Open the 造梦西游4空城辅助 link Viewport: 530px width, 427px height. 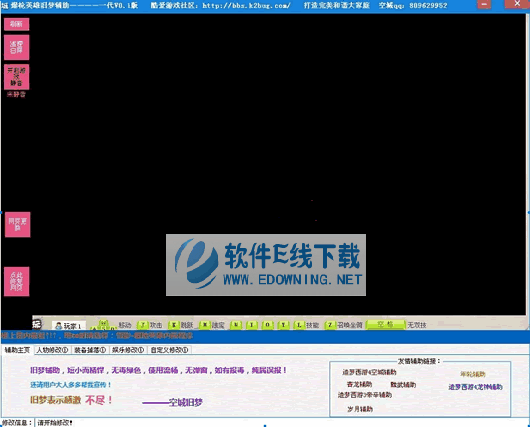(369, 372)
